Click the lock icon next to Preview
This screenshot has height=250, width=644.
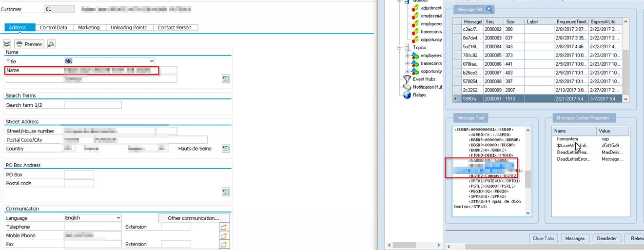click(51, 44)
